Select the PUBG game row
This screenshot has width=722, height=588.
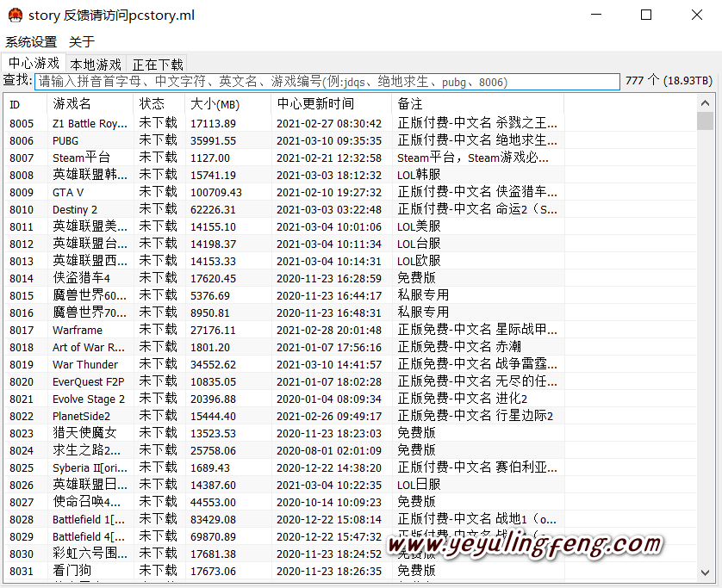(350, 141)
